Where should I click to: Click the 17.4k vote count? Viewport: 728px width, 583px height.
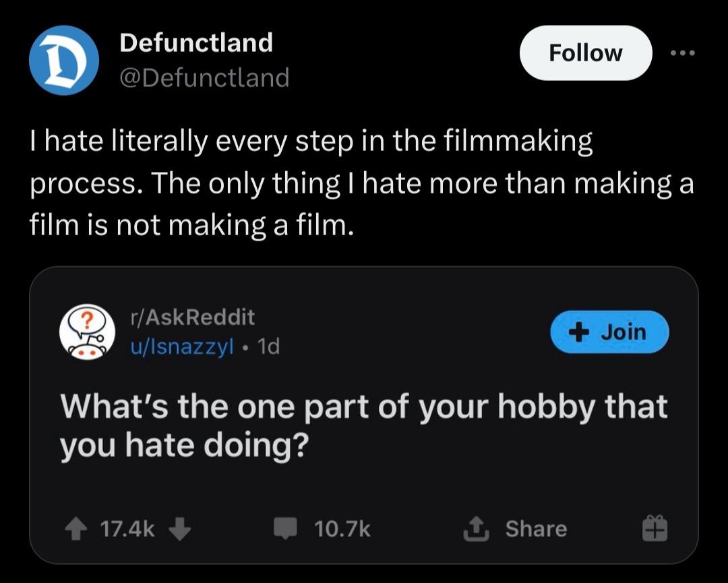[x=127, y=529]
